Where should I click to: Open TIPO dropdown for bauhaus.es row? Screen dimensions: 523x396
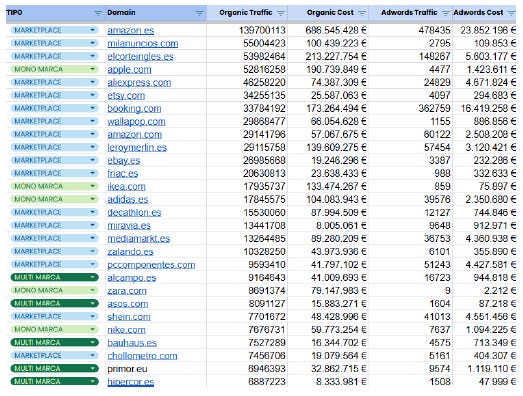[92, 342]
